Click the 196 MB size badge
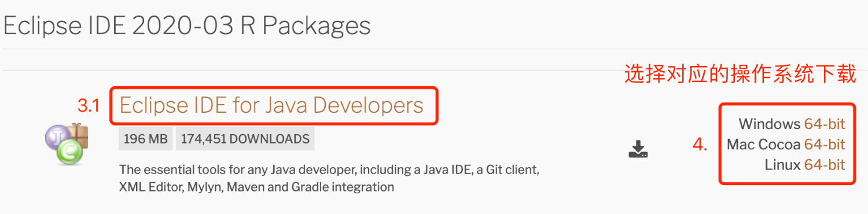 (x=145, y=139)
